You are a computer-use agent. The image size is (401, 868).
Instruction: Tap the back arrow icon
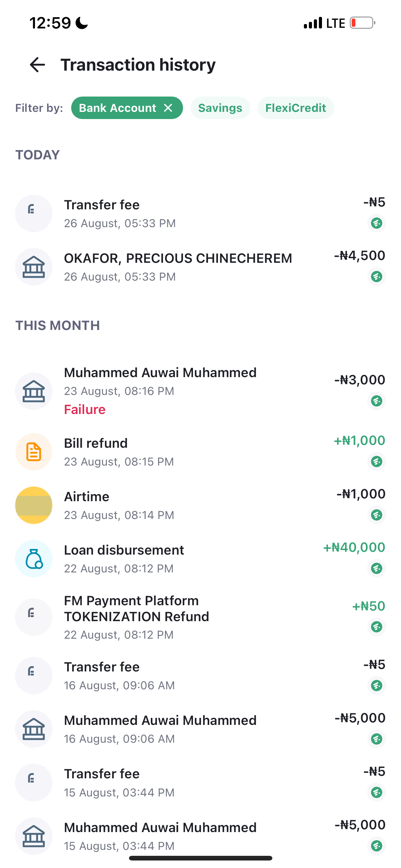tap(37, 65)
